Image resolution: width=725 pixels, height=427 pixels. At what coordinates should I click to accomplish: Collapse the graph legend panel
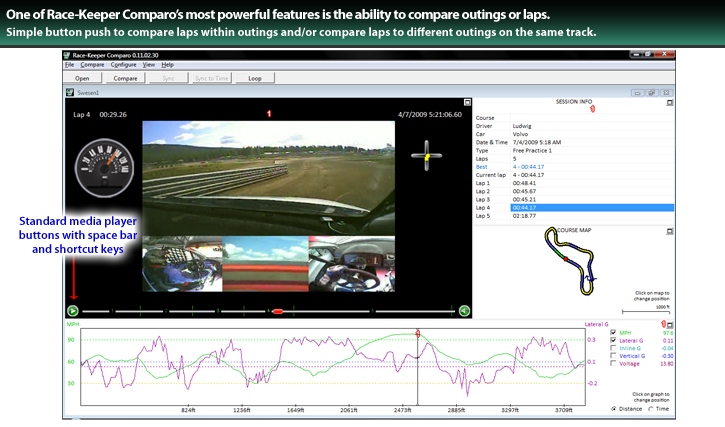[x=670, y=325]
